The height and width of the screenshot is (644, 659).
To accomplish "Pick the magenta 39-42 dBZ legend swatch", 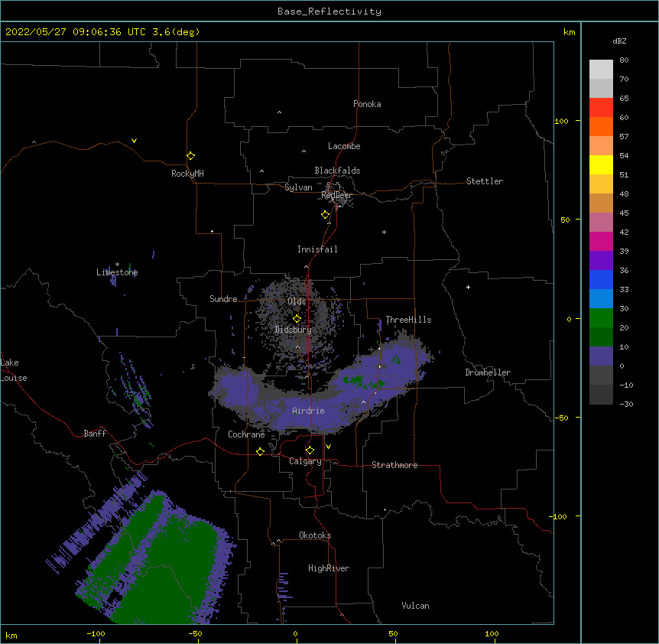I will click(601, 241).
